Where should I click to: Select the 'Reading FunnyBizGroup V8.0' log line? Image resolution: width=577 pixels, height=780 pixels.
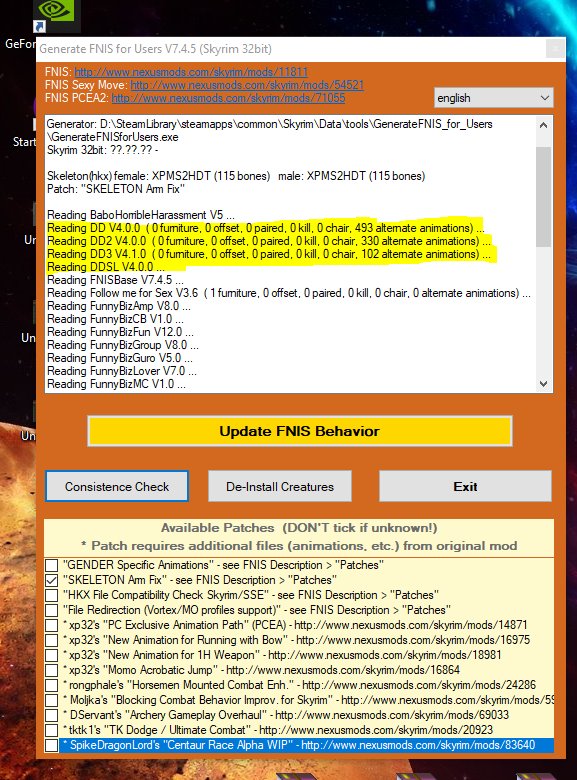click(x=122, y=345)
